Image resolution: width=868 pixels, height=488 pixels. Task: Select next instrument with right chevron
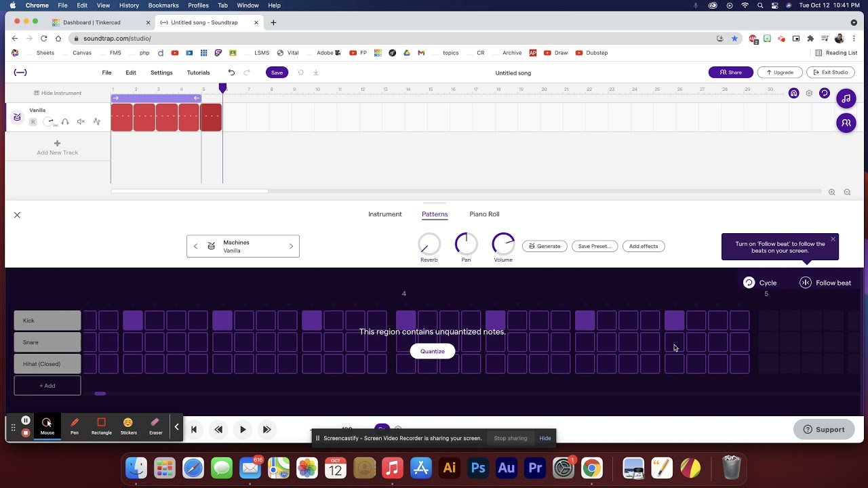point(292,246)
